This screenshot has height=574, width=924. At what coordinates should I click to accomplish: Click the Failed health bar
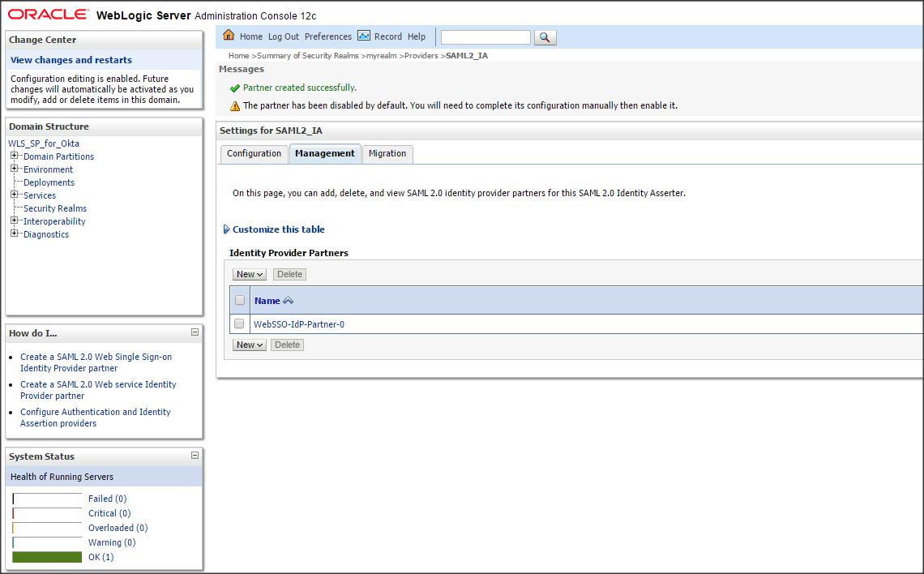47,499
